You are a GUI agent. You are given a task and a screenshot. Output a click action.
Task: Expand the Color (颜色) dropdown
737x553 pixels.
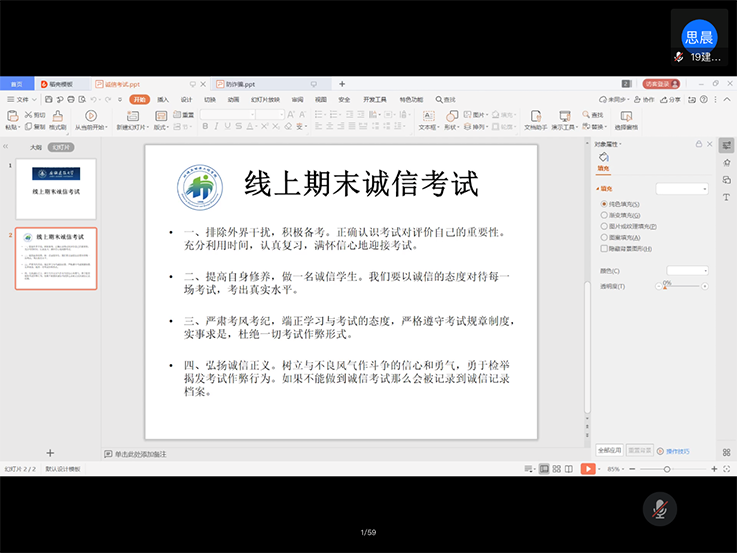pyautogui.click(x=687, y=270)
